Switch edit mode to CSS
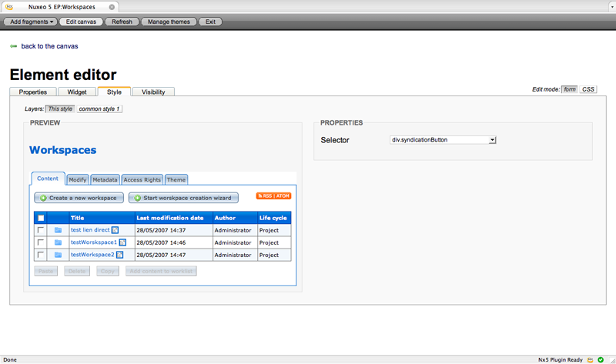The width and height of the screenshot is (616, 364). point(588,89)
